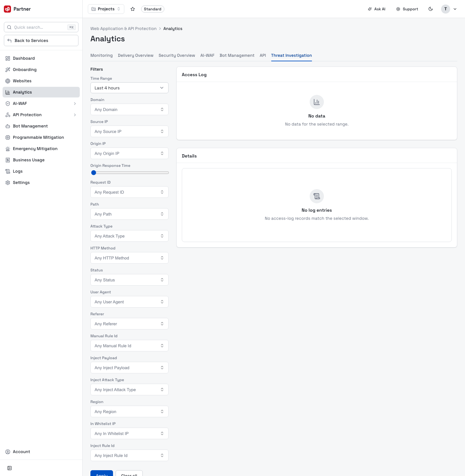Open Support from the top bar

(x=407, y=9)
